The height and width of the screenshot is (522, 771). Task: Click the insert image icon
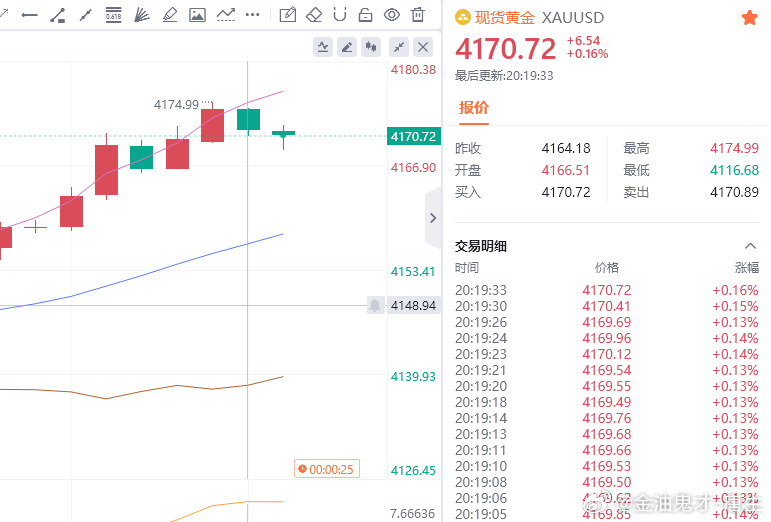coord(197,15)
